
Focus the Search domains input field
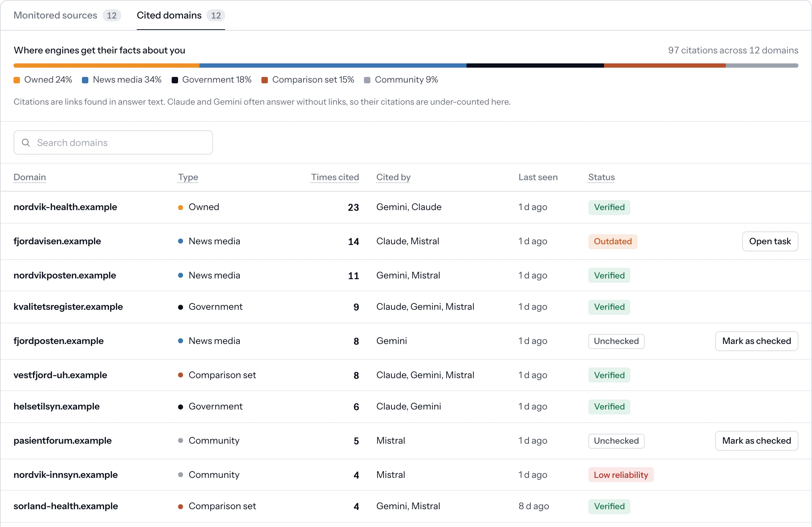click(113, 142)
